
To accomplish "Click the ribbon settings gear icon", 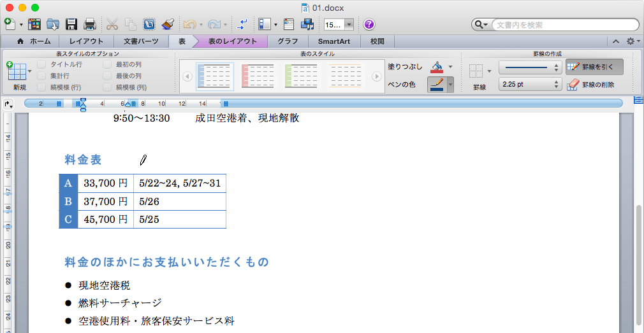I will [631, 41].
